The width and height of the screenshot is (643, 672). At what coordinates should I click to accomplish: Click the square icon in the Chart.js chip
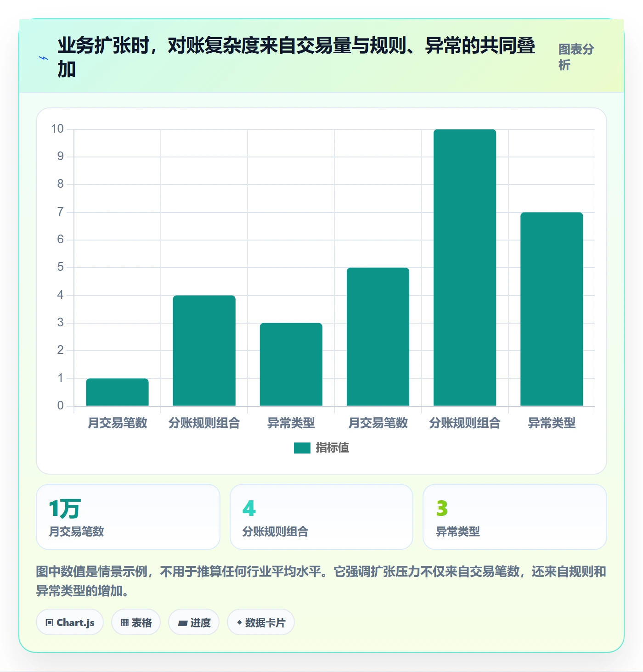[x=50, y=623]
